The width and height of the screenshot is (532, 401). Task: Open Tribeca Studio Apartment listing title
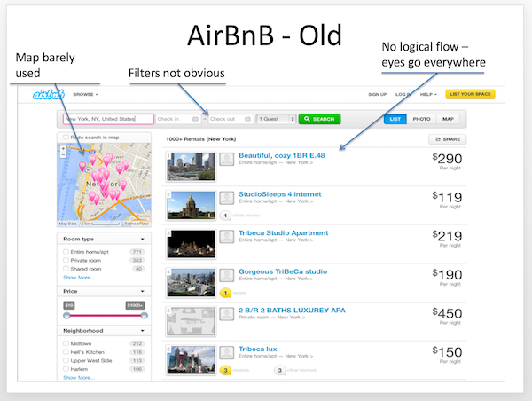click(284, 233)
